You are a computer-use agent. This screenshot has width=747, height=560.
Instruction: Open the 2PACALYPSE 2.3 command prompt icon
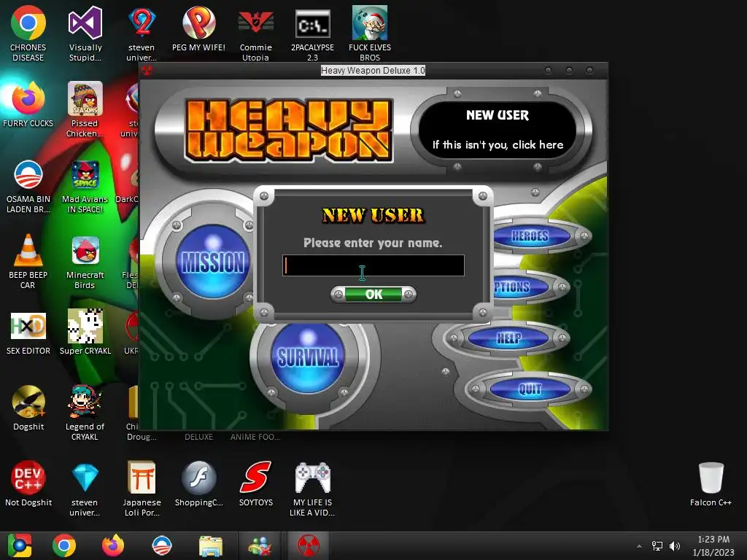(312, 34)
